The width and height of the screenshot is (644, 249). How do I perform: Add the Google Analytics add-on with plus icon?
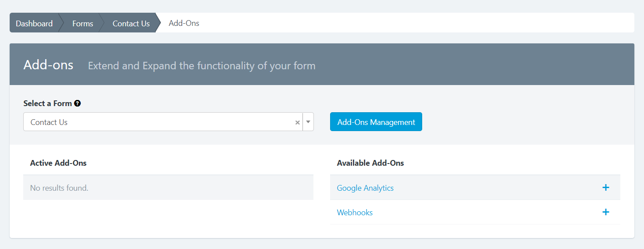tap(605, 188)
